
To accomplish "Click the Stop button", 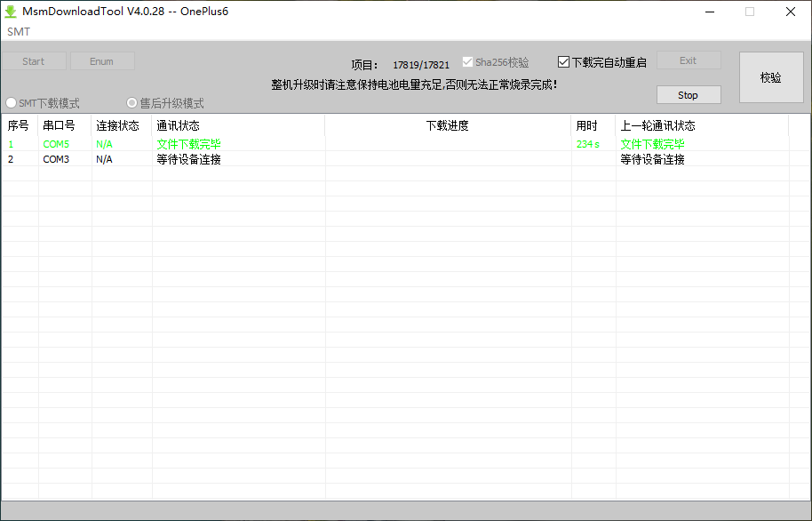I will pos(689,95).
